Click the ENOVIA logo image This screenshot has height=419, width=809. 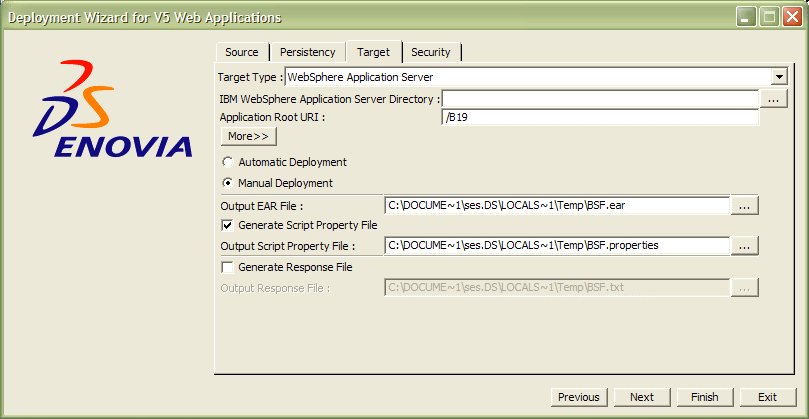(x=112, y=112)
